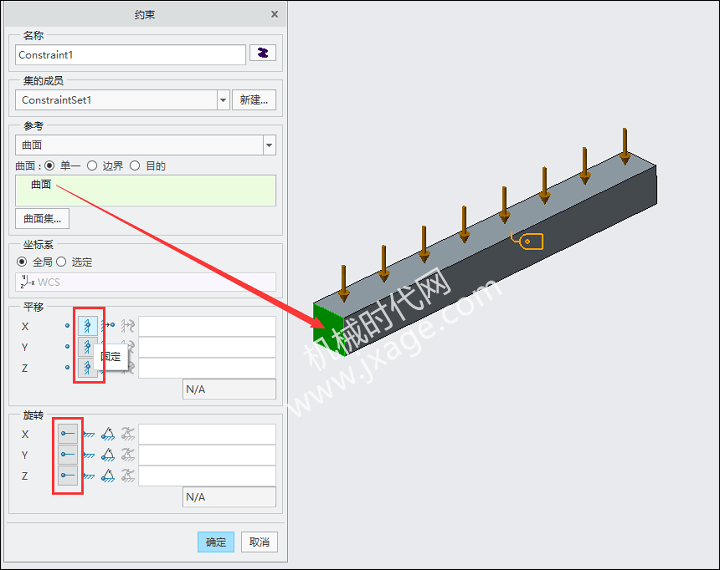Click Z translation value field
The width and height of the screenshot is (720, 570).
pos(207,368)
